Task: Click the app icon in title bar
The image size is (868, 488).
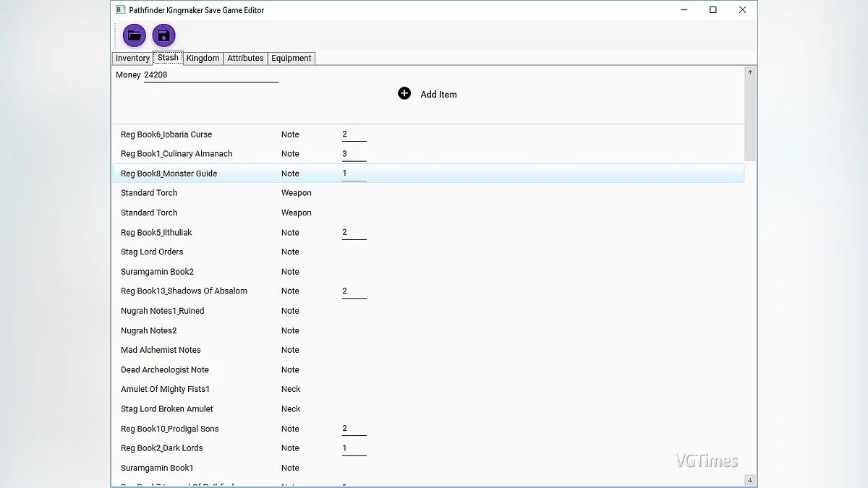Action: click(121, 10)
